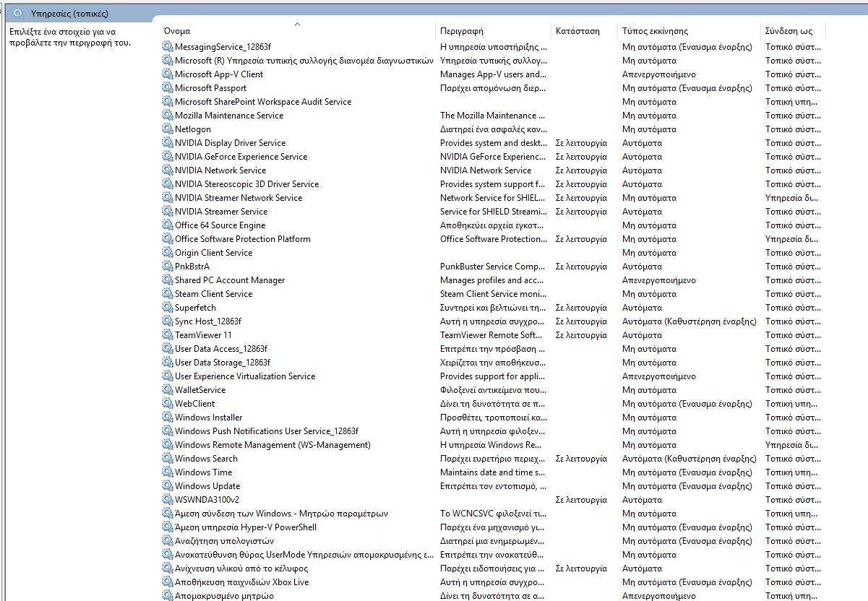Viewport: 868px width, 601px height.
Task: Click 'Σε λειτουργία' status in Superfetch row
Action: (x=581, y=308)
